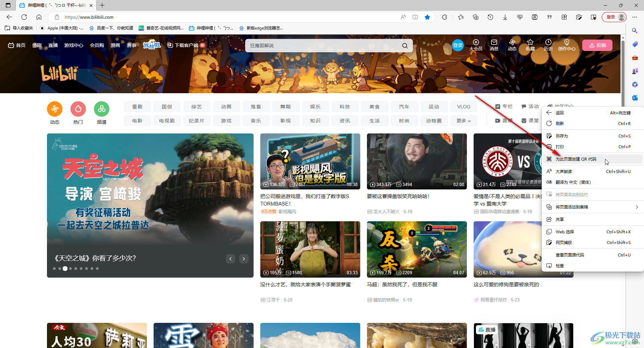644x348 pixels.
Task: Go to browser home page icon
Action: pos(39,17)
